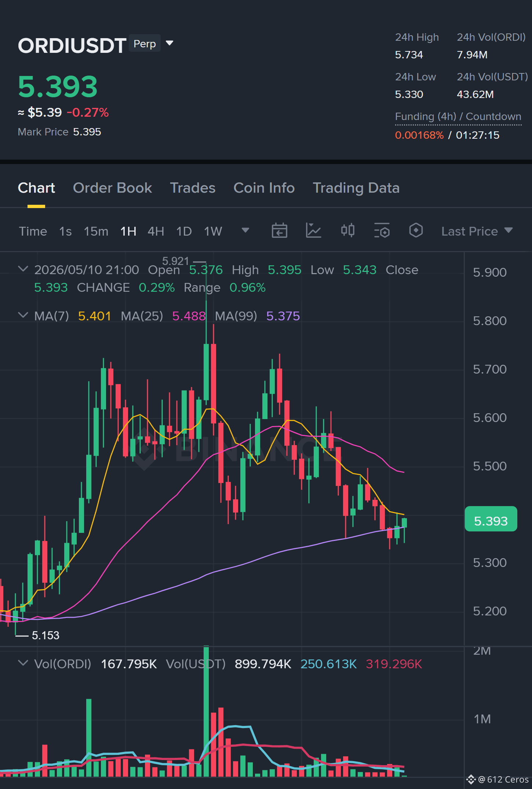532x789 pixels.
Task: Click the candlestick chart type icon
Action: 347,230
